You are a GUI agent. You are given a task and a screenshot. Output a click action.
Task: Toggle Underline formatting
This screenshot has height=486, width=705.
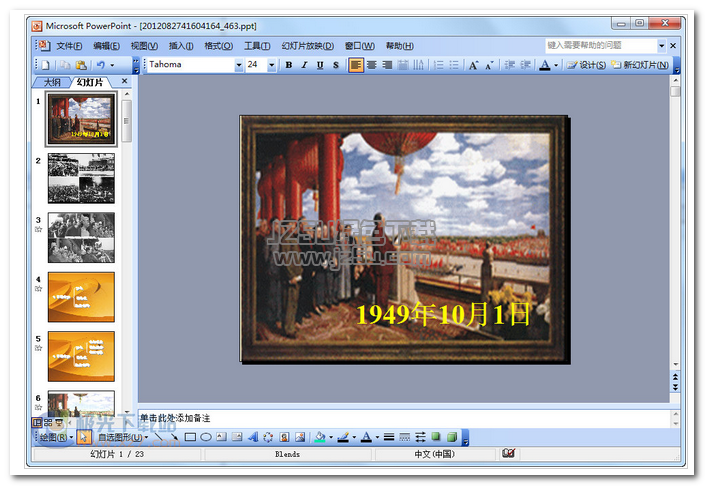point(320,65)
